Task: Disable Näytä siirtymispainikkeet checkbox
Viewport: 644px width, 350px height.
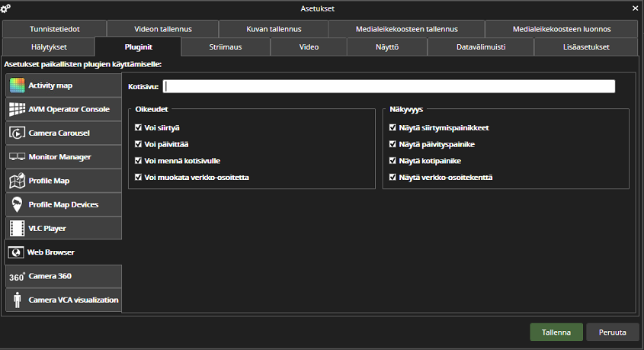Action: 392,128
